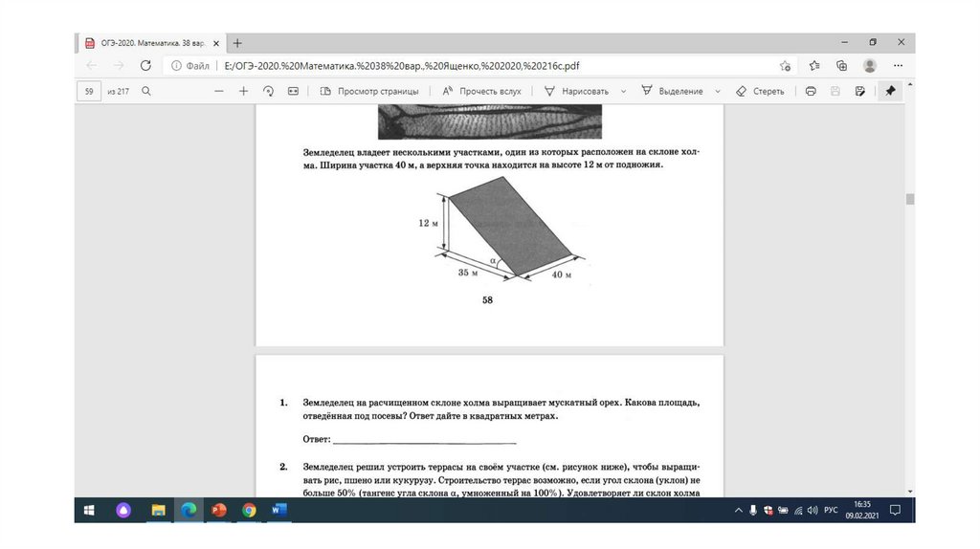
Task: Zoom in the PDF with plus
Action: 244,91
